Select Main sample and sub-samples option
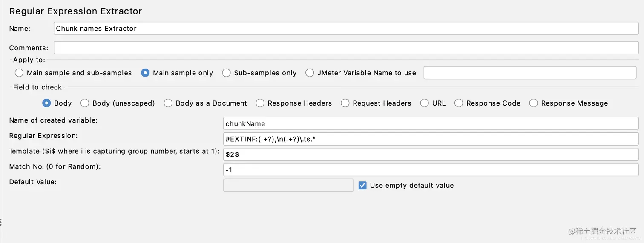The height and width of the screenshot is (243, 644). pyautogui.click(x=19, y=73)
